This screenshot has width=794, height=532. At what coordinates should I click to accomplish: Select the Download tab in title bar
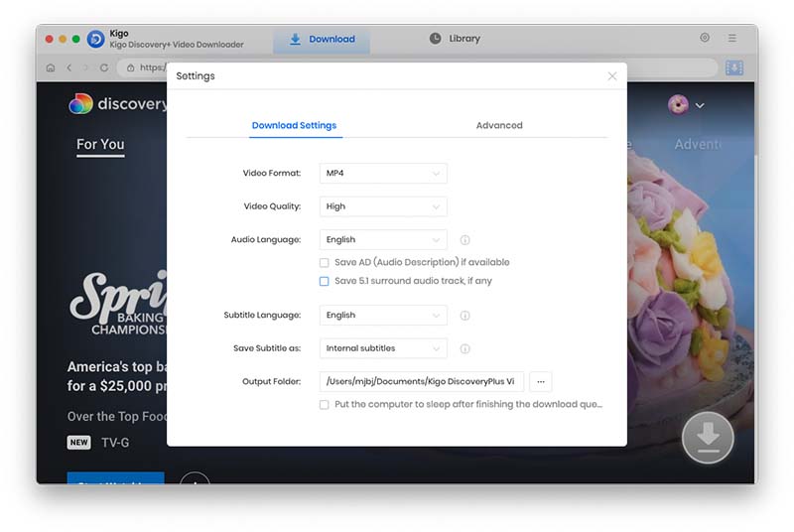pyautogui.click(x=322, y=39)
